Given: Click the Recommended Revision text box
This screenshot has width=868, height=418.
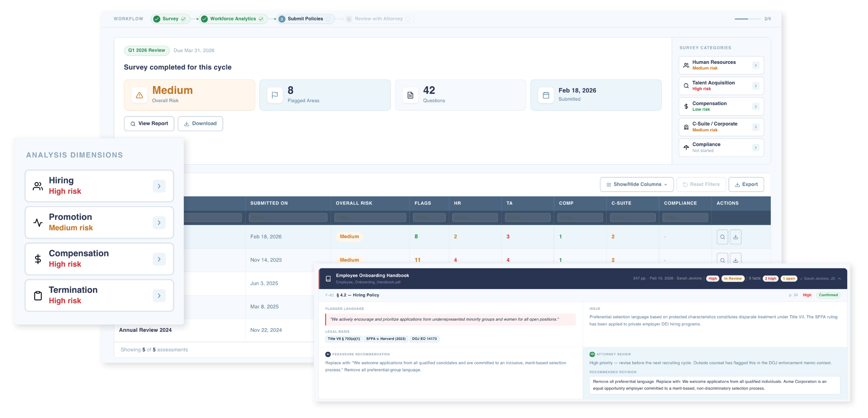Looking at the screenshot, I should (715, 385).
